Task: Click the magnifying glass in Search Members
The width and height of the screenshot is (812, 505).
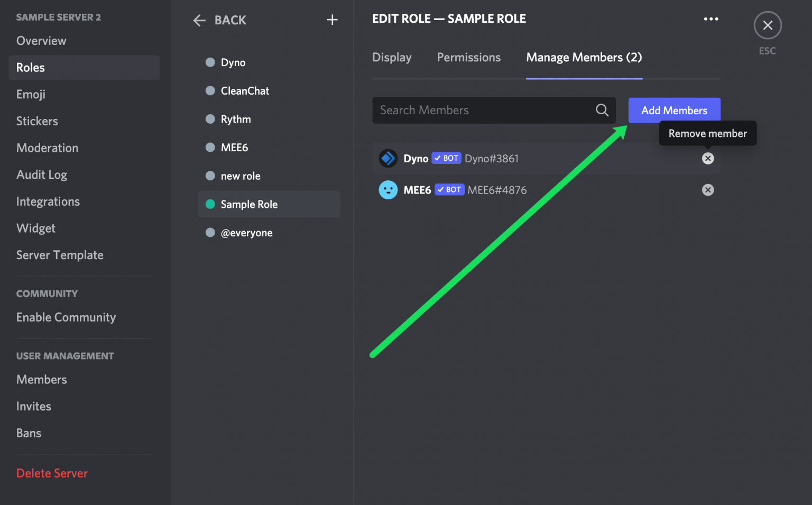Action: click(x=602, y=110)
